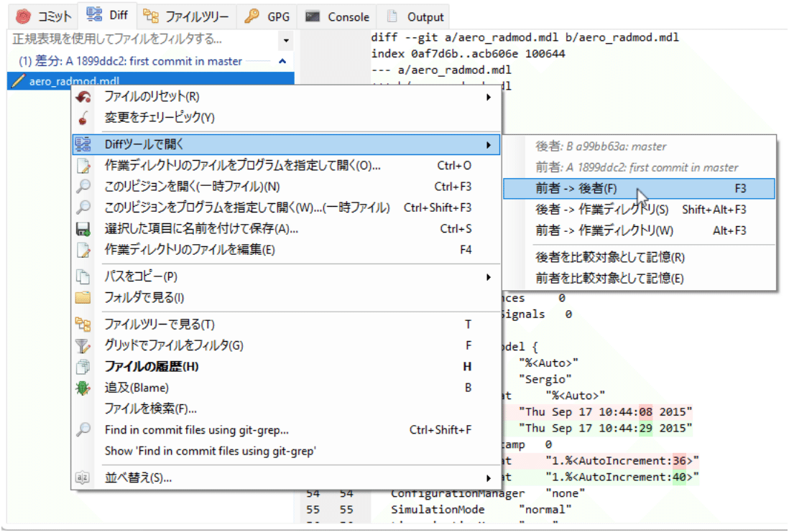This screenshot has height=532, width=789.
Task: Choose Find in commit files using git-grep...
Action: tap(286, 430)
